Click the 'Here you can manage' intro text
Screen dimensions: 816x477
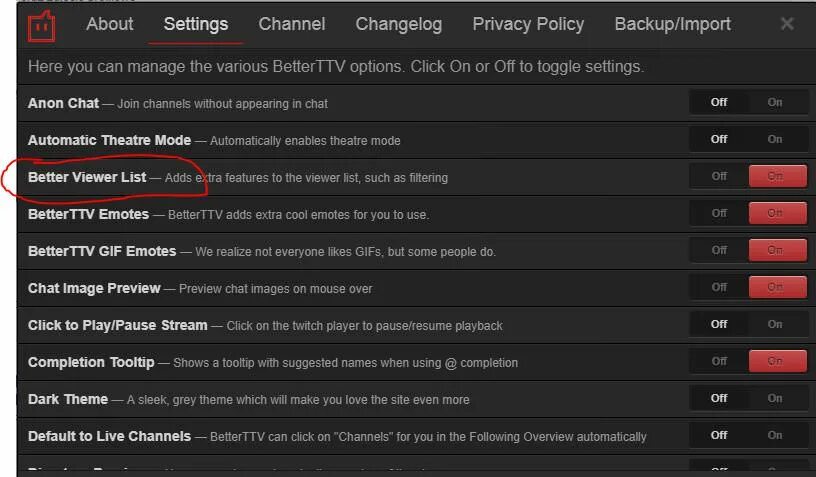click(336, 67)
